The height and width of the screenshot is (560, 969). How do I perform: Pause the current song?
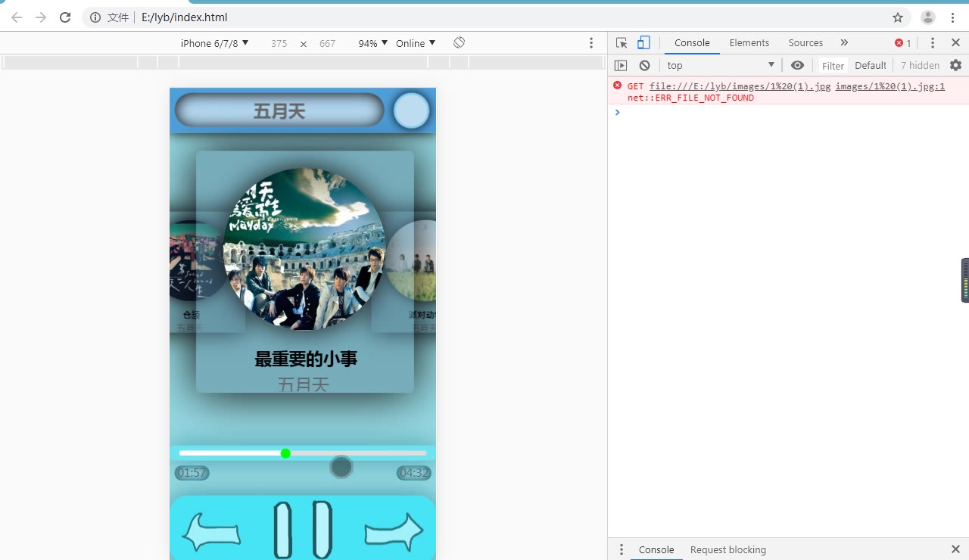tap(303, 529)
